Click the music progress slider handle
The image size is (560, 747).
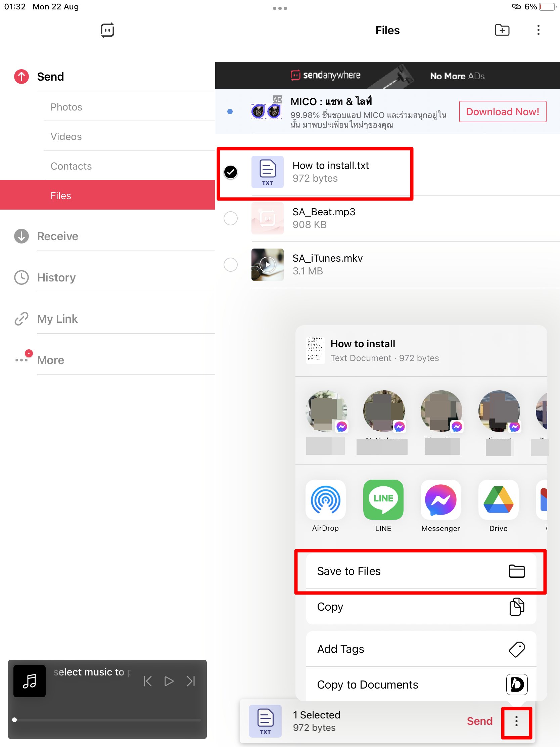(x=14, y=720)
